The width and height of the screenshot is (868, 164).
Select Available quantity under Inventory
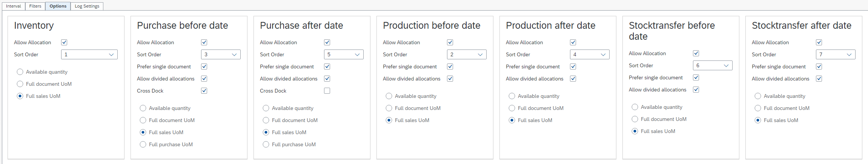(x=20, y=72)
